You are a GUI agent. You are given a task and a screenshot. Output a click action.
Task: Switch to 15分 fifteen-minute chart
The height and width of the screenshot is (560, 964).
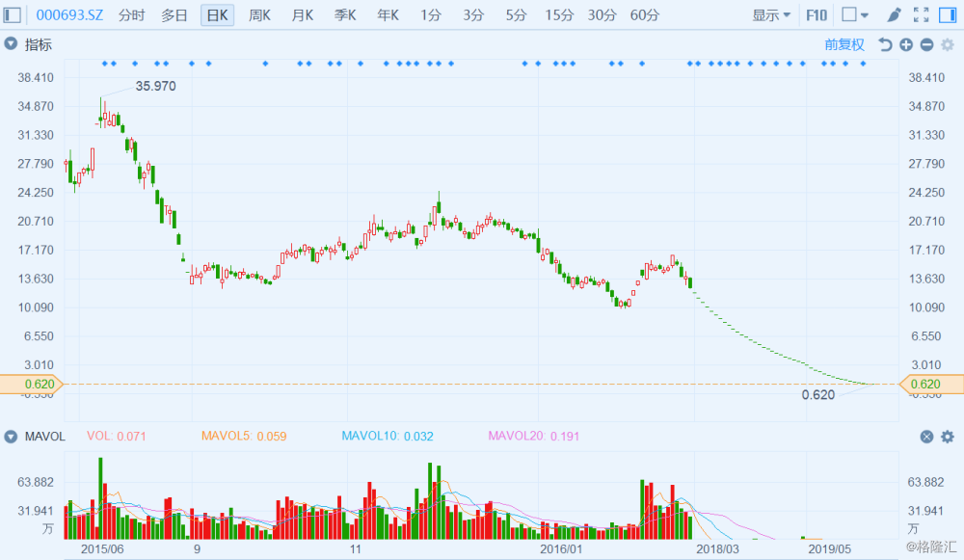(x=559, y=14)
